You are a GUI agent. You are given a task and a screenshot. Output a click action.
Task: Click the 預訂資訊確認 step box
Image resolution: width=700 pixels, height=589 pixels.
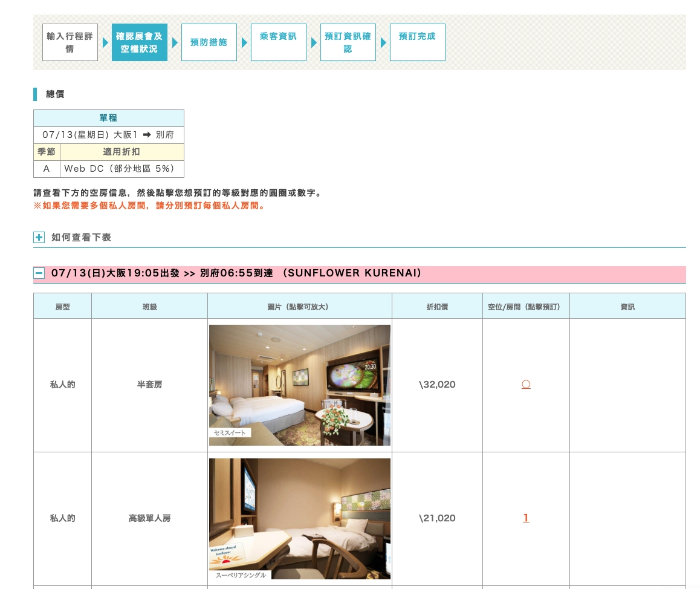pos(348,42)
